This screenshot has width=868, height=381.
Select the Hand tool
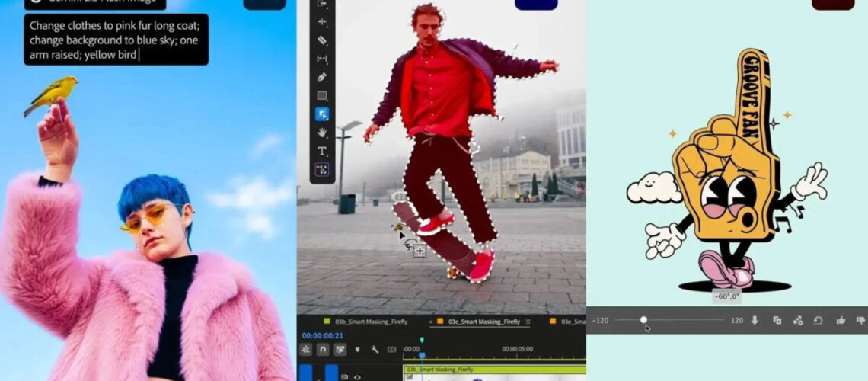322,133
